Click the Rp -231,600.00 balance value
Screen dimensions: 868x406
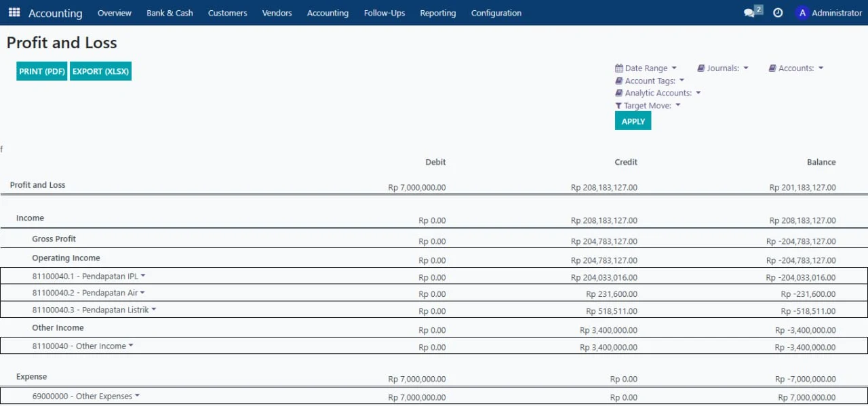[x=808, y=294]
